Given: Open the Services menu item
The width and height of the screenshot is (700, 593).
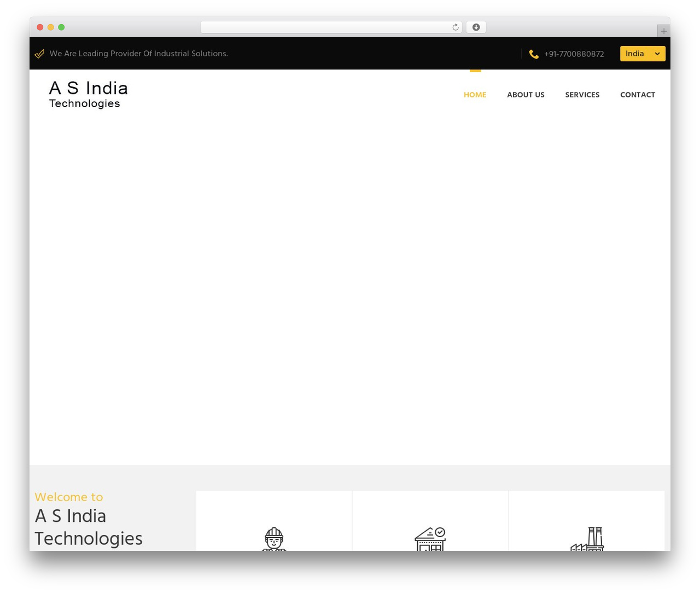Looking at the screenshot, I should [x=582, y=95].
